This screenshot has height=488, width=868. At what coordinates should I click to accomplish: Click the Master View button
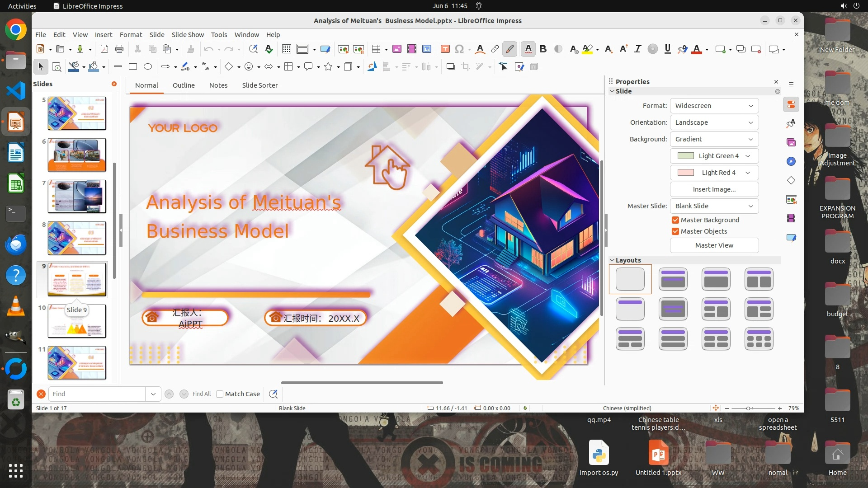click(x=714, y=245)
